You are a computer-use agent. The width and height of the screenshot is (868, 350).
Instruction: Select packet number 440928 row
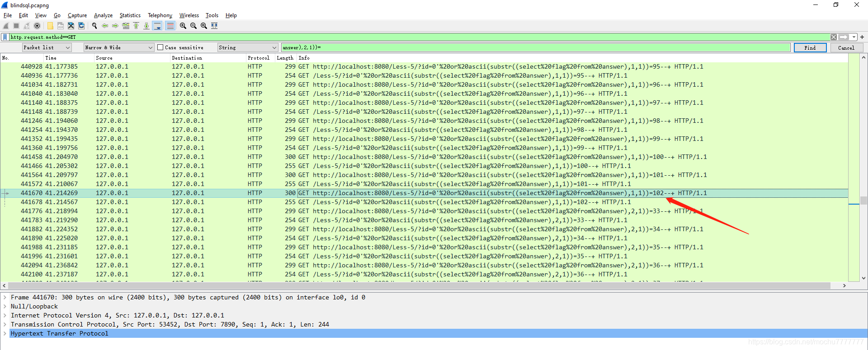pos(424,66)
